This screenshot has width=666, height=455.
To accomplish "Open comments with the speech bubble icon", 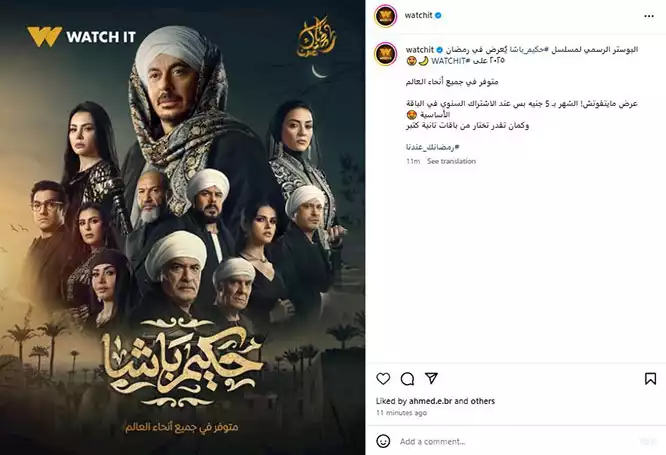I will tap(407, 379).
